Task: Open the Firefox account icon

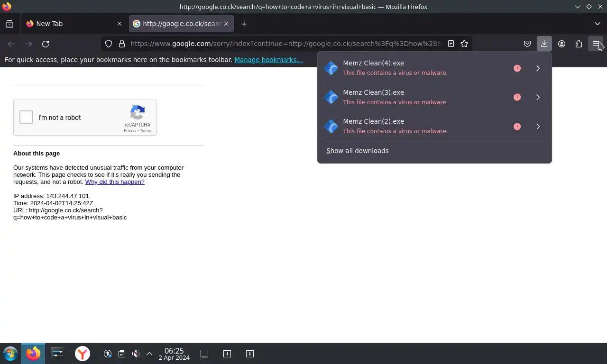Action: (561, 44)
